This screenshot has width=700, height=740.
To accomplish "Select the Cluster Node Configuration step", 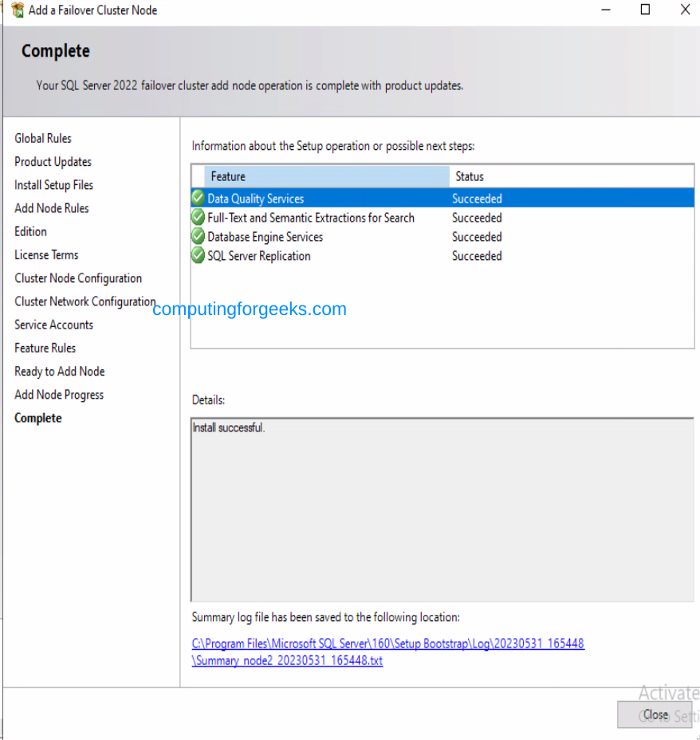I will click(x=78, y=277).
